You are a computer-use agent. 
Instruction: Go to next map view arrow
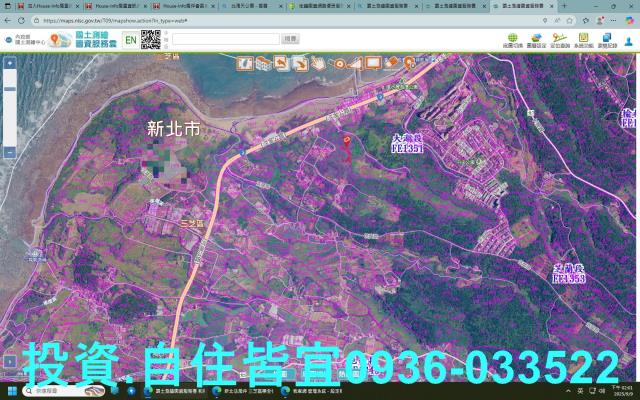[299, 63]
